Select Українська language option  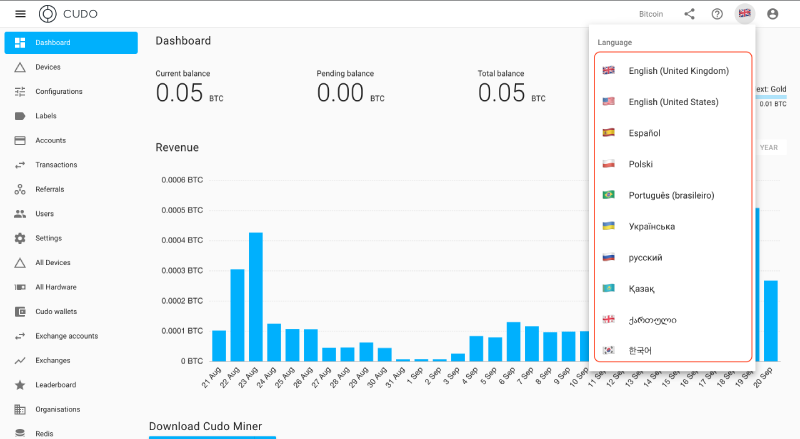click(672, 227)
